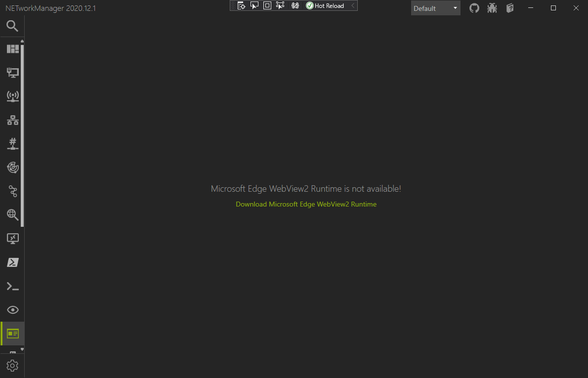588x378 pixels.
Task: Open the PowerShell tool
Action: tap(12, 262)
